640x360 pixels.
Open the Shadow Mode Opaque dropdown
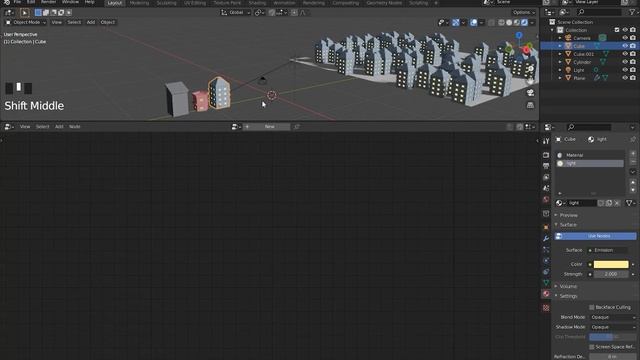click(613, 327)
